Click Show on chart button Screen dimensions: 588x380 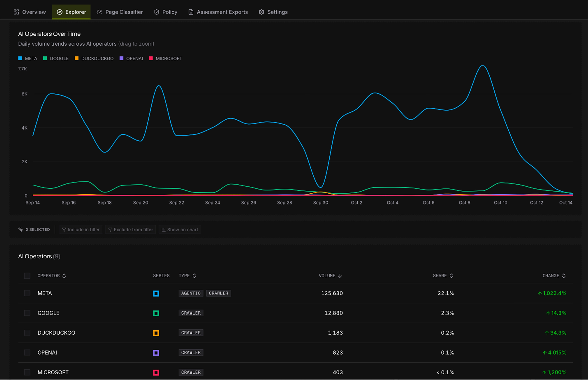(180, 230)
